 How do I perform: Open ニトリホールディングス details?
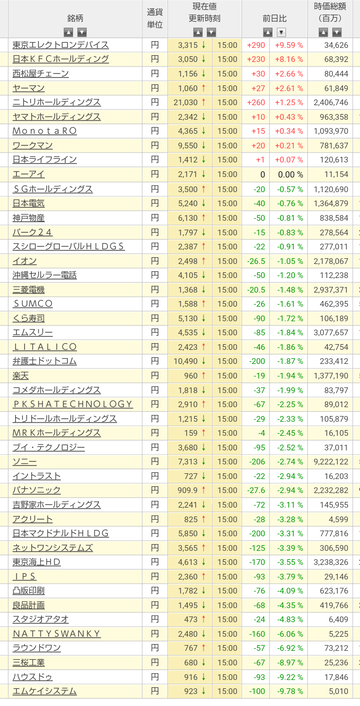(x=56, y=102)
